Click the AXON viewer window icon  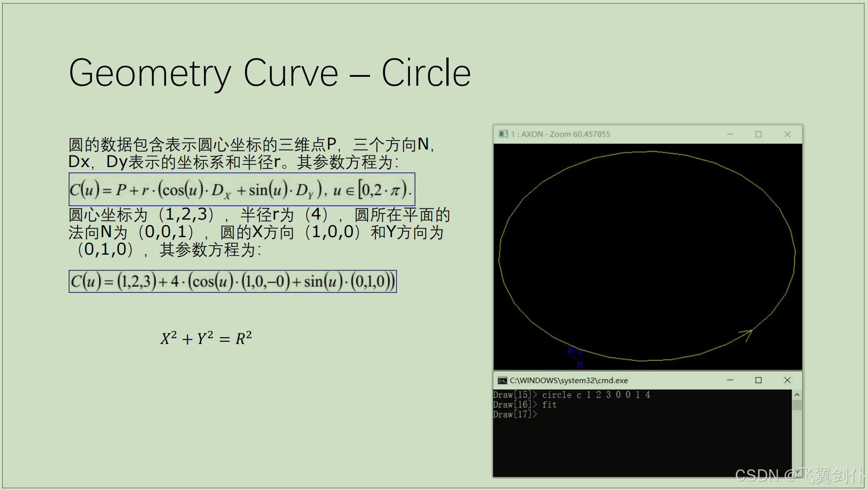pyautogui.click(x=503, y=134)
